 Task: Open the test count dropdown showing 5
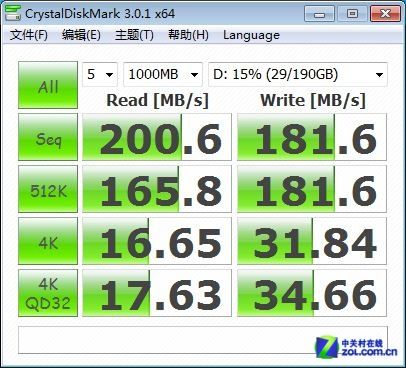[100, 74]
